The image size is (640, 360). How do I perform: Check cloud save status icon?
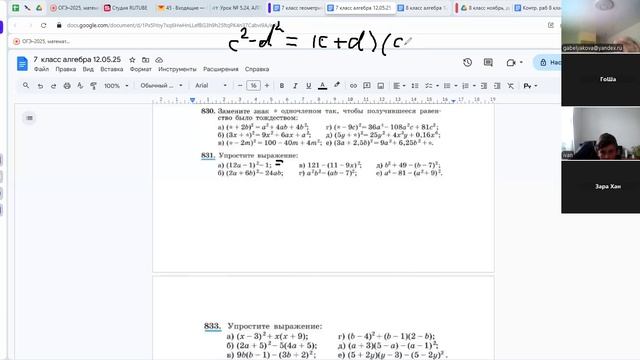click(x=159, y=60)
